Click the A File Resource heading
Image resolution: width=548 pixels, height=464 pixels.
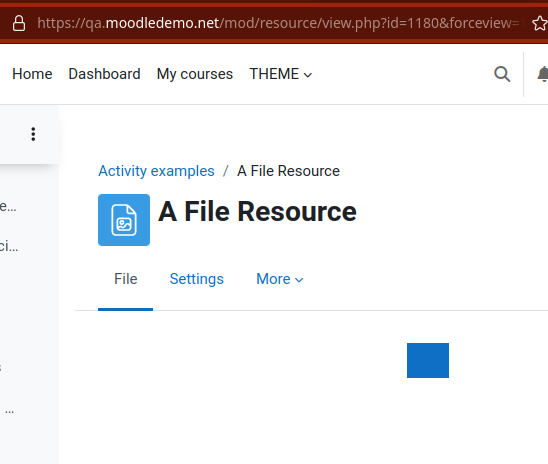point(258,211)
